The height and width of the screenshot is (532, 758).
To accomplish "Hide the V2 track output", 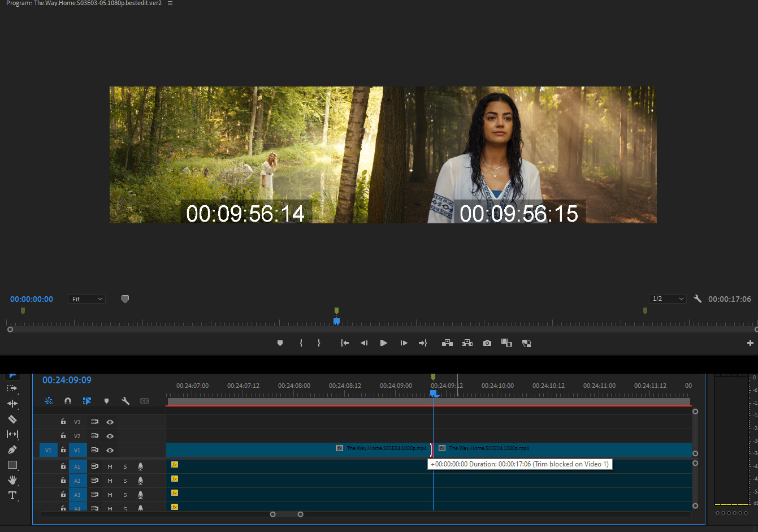I will coord(110,436).
